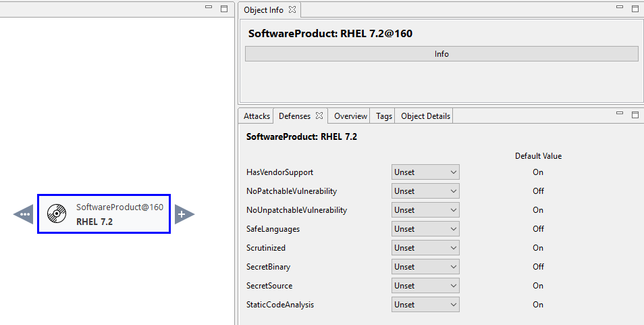Click the SoftwareProduct: RHEL 7.2@160 heading
Screen dimensions: 644x325
pos(330,33)
